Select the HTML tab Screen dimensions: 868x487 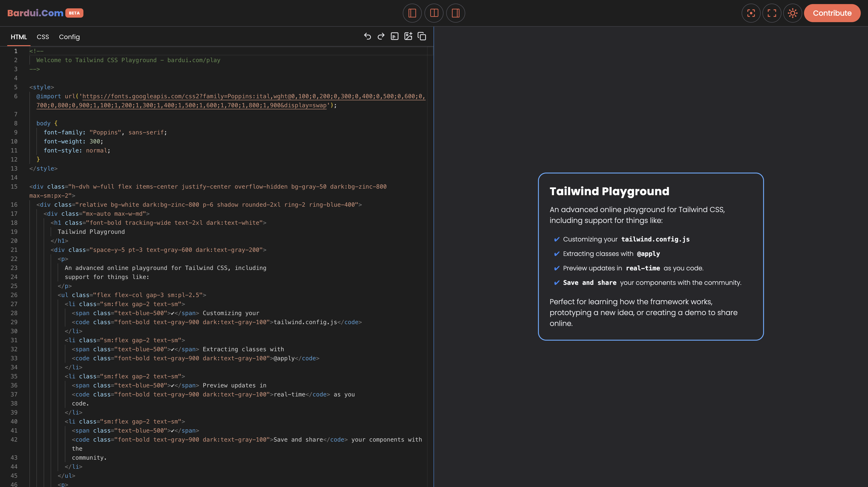pos(19,37)
